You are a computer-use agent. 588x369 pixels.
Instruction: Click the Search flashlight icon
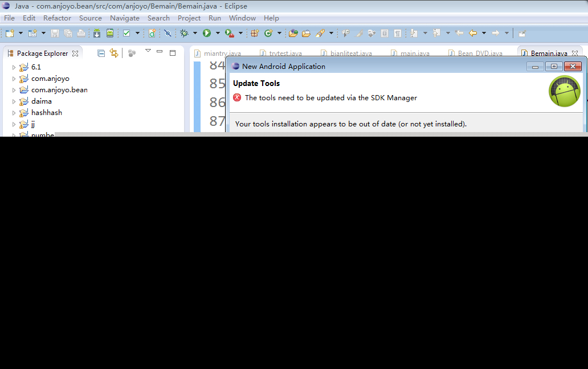pyautogui.click(x=320, y=34)
